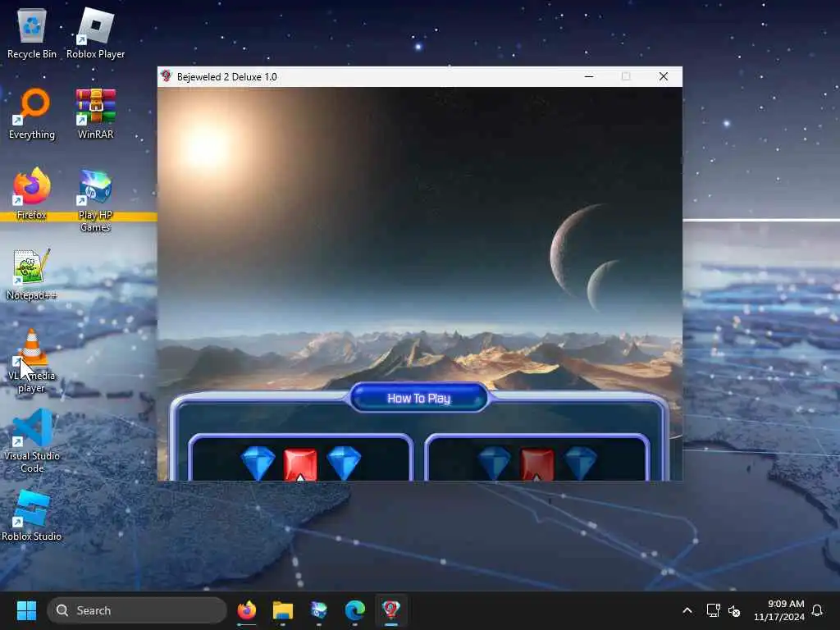Screen dimensions: 840x630
Task: Click the red gem in left tutorial panel
Action: click(x=300, y=464)
